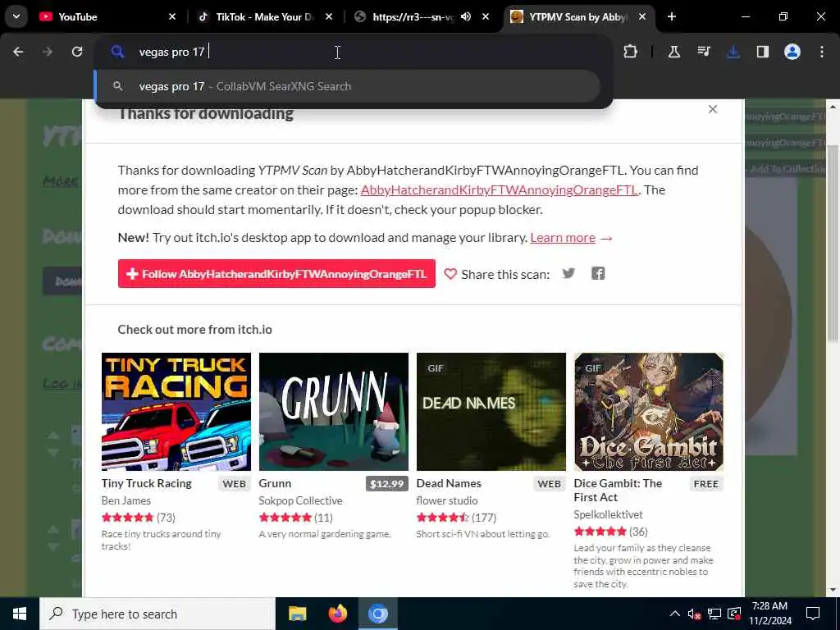The image size is (840, 630).
Task: Click the muted volume tray icon
Action: point(694,614)
